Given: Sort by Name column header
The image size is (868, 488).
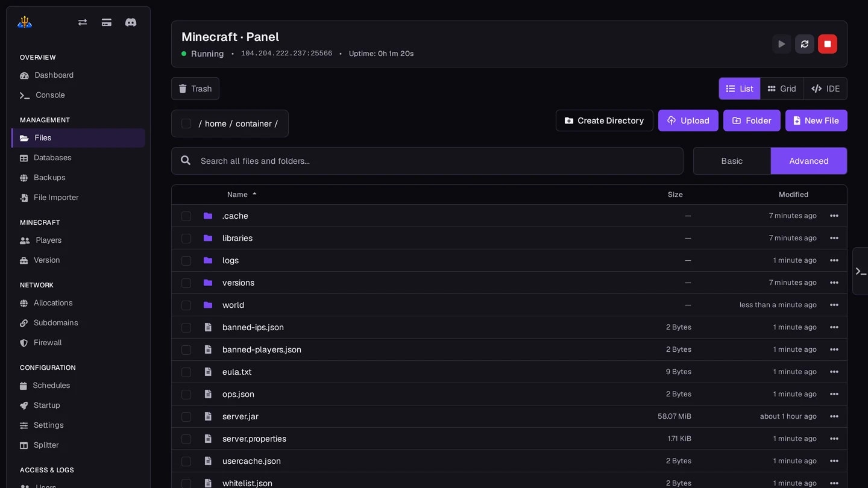Looking at the screenshot, I should (x=242, y=195).
